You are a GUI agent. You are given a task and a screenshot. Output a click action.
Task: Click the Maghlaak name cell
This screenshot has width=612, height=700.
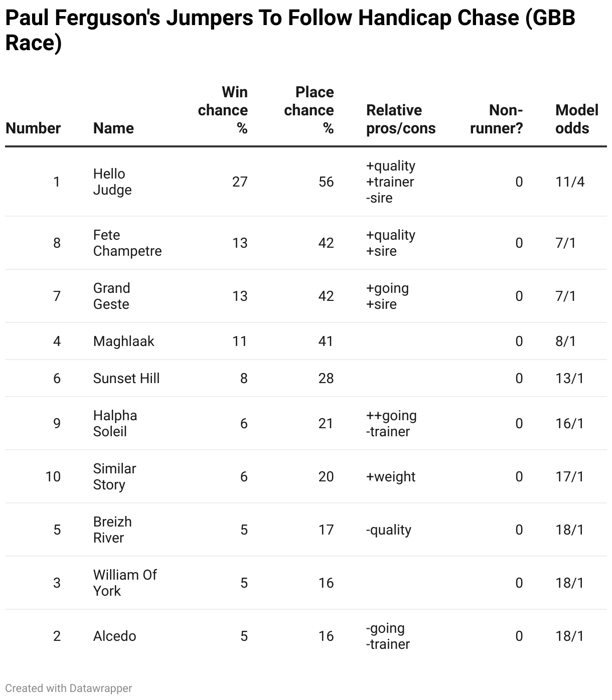(123, 341)
